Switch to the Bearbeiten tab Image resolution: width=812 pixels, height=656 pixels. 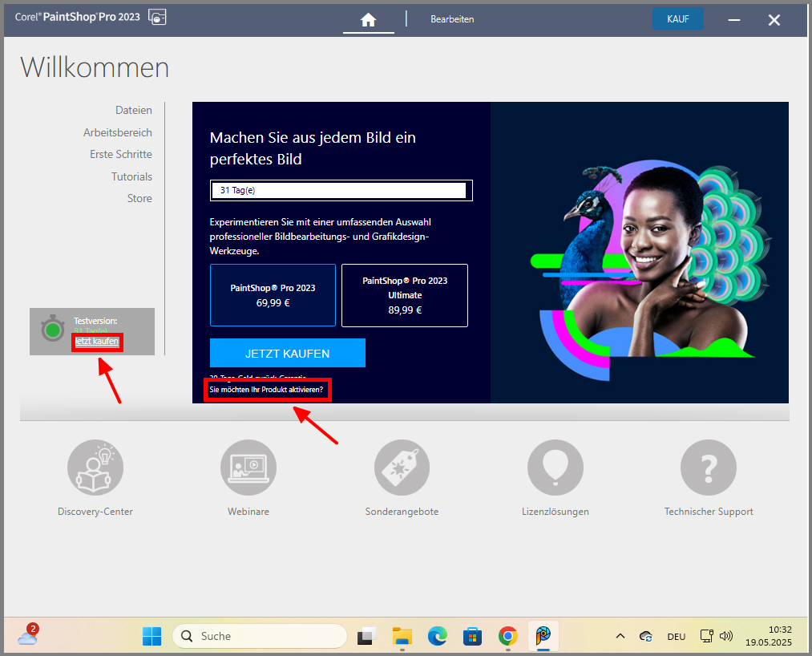click(x=452, y=19)
